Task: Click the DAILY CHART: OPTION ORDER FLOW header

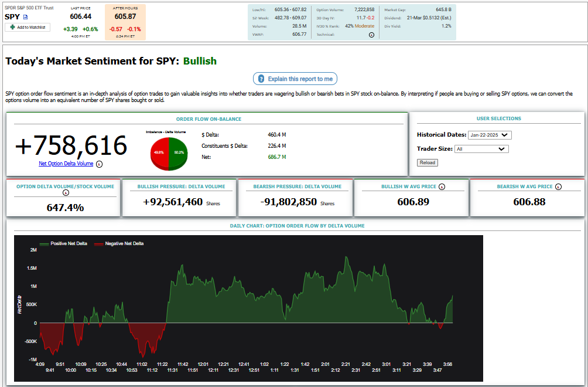Action: click(297, 226)
